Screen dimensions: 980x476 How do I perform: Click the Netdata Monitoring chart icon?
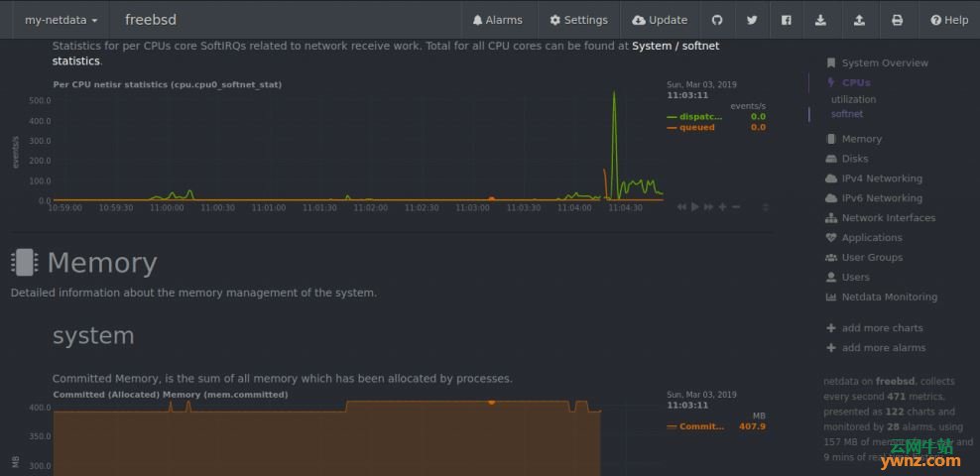pyautogui.click(x=830, y=297)
